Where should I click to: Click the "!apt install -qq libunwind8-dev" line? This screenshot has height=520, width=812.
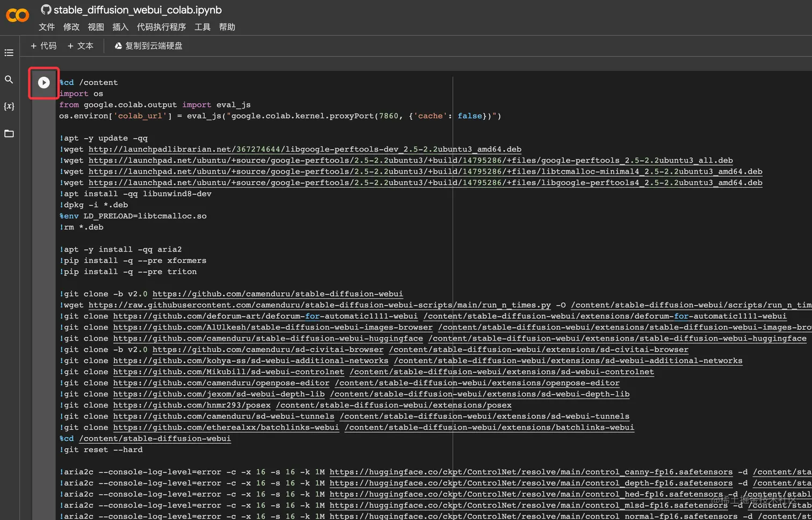coord(135,194)
